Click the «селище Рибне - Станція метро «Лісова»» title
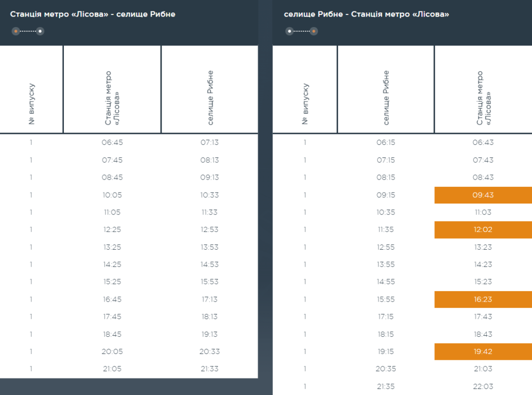This screenshot has width=532, height=395. coord(366,15)
